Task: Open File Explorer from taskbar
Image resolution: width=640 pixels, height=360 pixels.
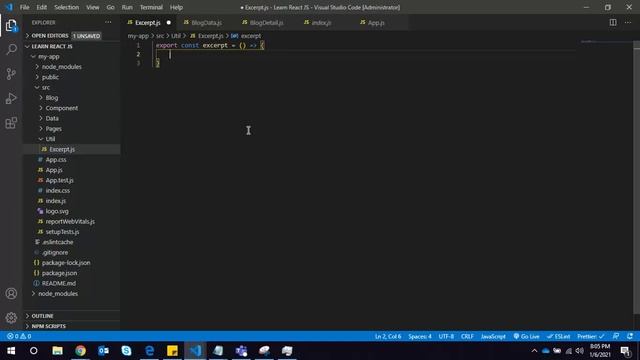Action: [x=57, y=351]
